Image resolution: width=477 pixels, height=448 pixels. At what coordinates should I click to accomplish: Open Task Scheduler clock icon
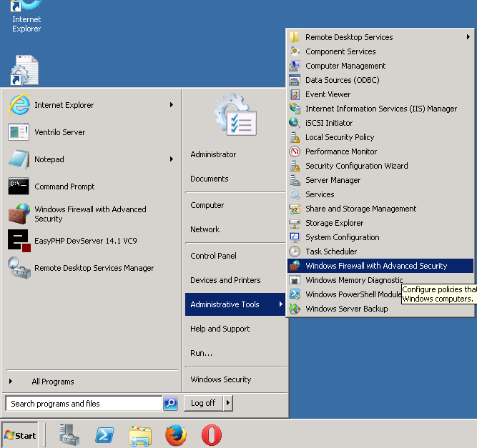(295, 252)
